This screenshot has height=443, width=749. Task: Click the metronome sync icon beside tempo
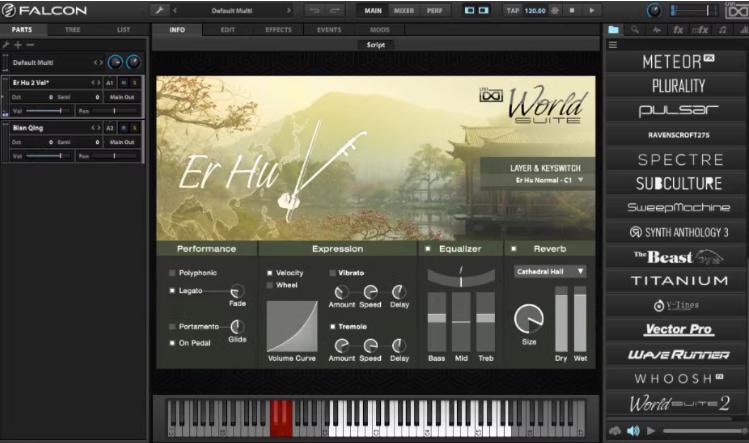tap(555, 11)
